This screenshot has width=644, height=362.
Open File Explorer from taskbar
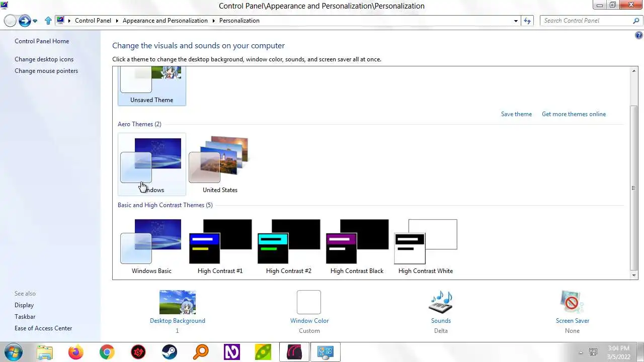point(45,352)
